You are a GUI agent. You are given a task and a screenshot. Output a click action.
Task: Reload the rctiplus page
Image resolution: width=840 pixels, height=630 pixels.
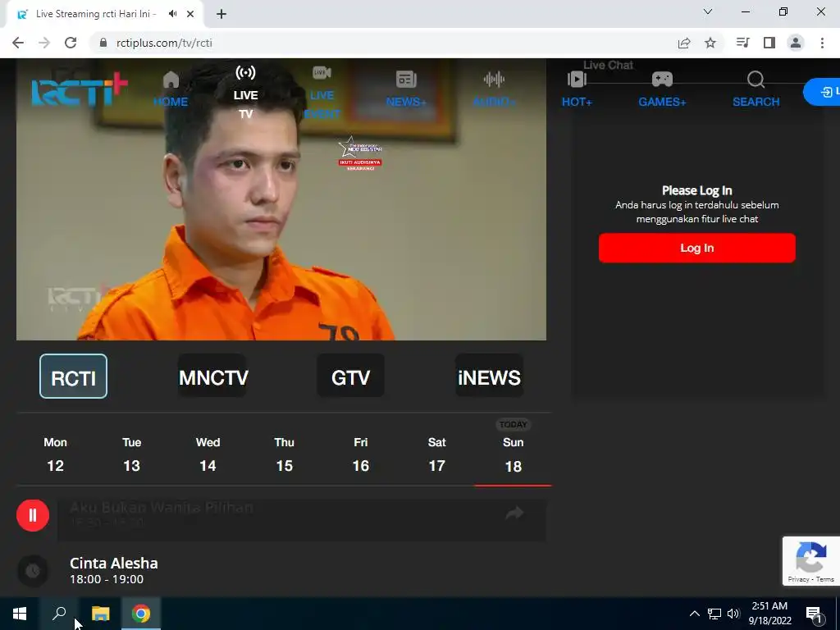[71, 43]
